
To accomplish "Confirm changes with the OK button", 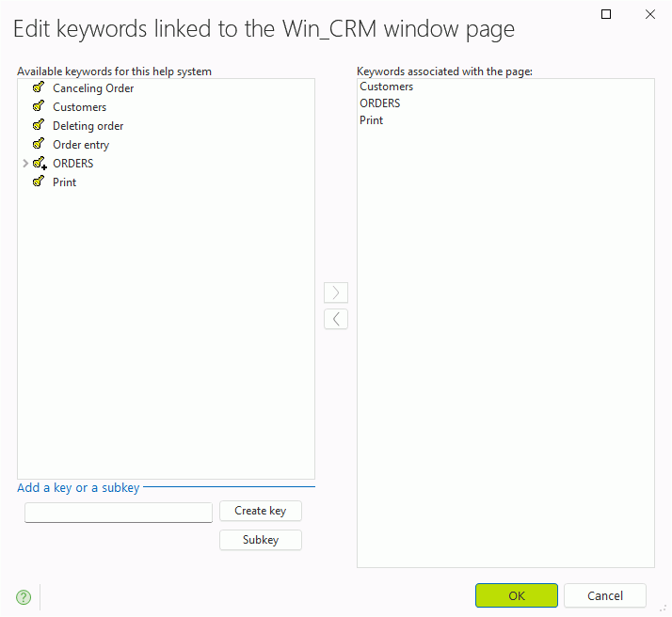I will pos(517,595).
